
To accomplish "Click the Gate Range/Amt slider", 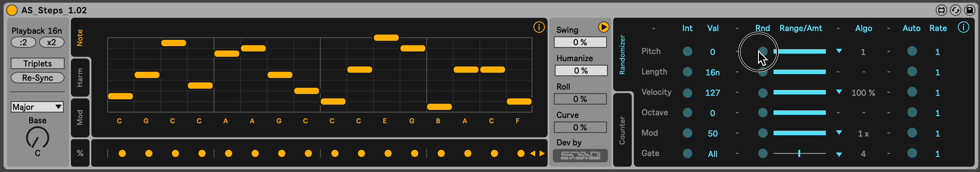I will [800, 153].
